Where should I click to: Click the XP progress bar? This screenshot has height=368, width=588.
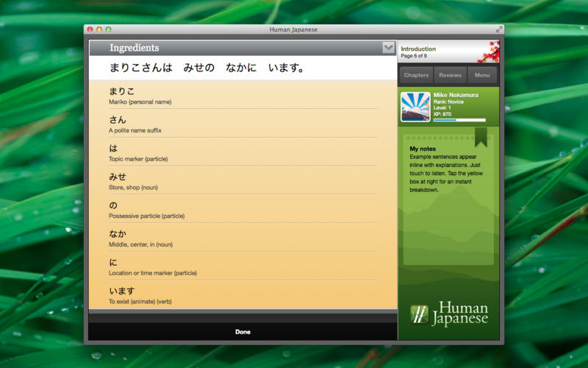[459, 120]
